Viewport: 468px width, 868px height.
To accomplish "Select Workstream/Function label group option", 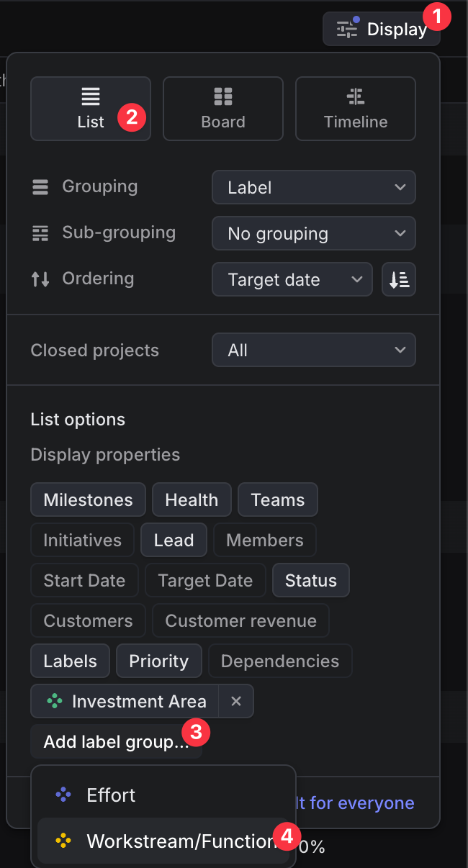I will [x=180, y=841].
